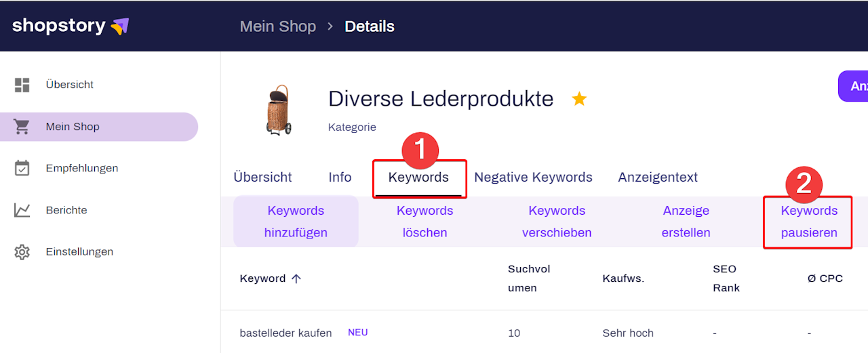The image size is (868, 353).
Task: Click Anzeige erstellen button
Action: coord(686,222)
